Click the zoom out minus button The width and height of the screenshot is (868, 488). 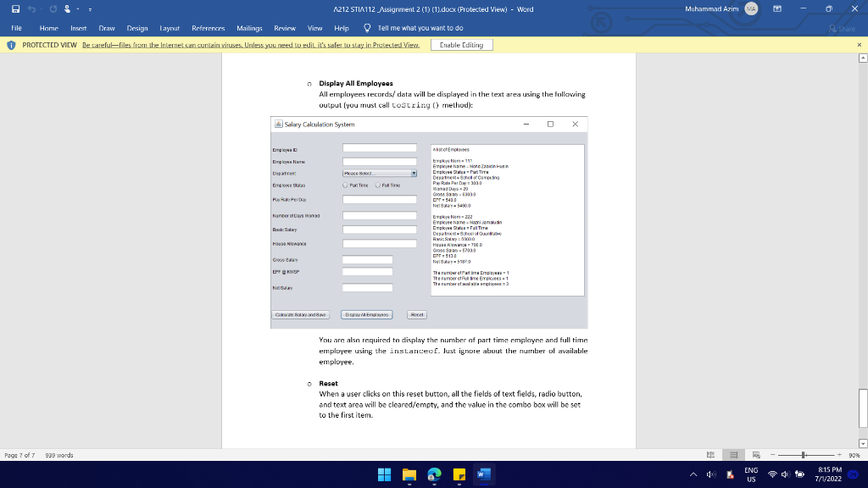(773, 455)
